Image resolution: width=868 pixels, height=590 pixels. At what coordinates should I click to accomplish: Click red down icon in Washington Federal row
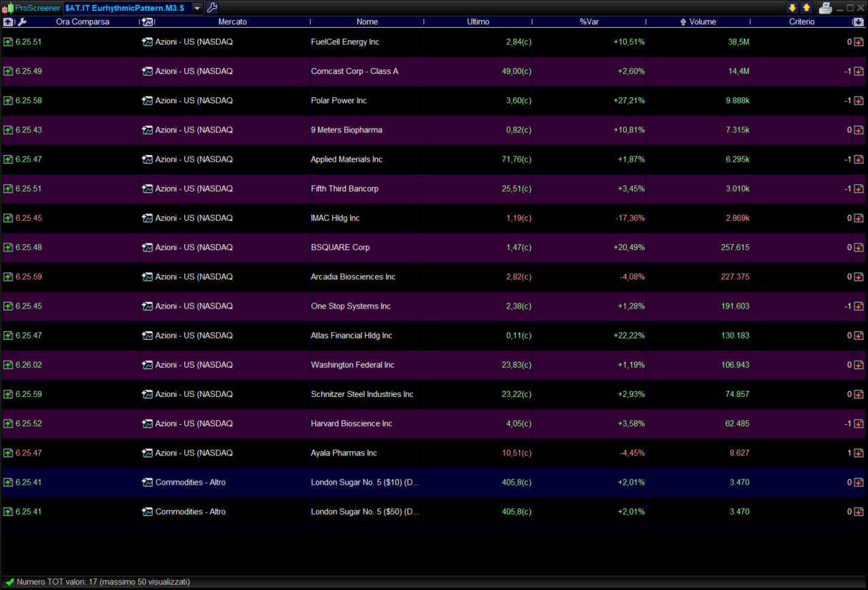(x=858, y=365)
